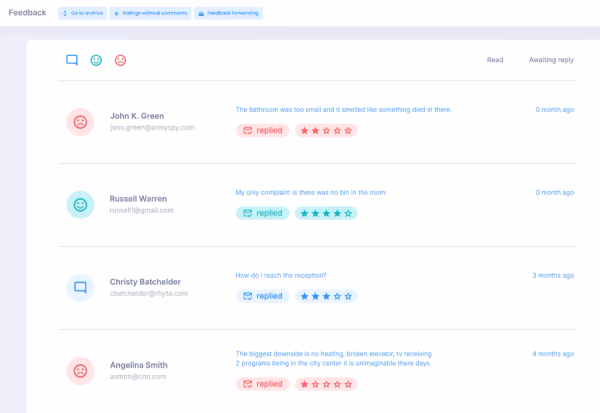The image size is (600, 413).
Task: Open the no bin in room comment
Action: tap(311, 192)
